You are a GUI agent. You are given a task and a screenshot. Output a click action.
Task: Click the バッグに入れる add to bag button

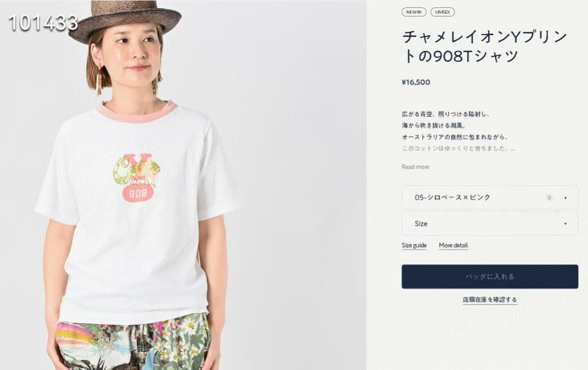click(x=490, y=277)
